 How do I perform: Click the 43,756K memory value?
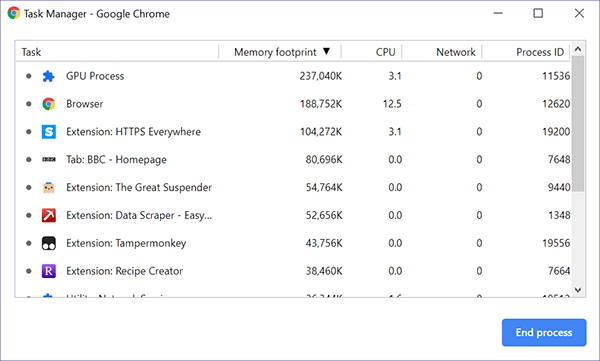tap(324, 243)
